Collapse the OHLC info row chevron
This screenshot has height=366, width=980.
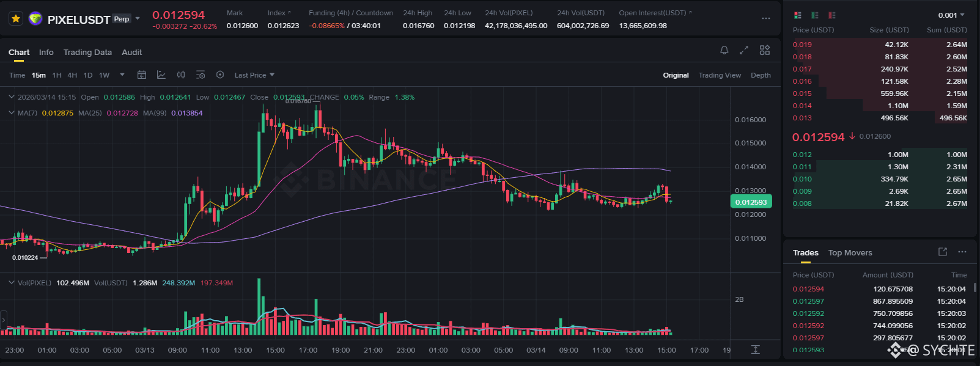pyautogui.click(x=11, y=97)
